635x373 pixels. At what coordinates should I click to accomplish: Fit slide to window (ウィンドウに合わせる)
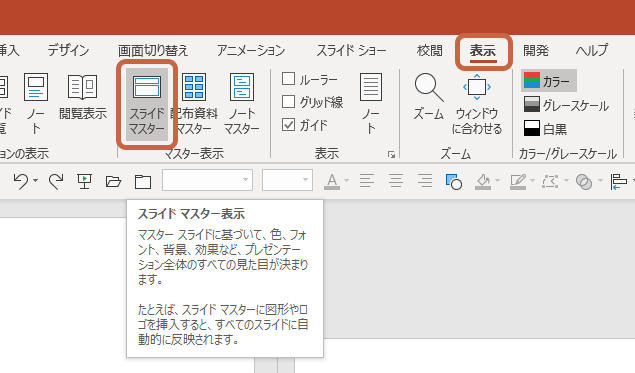pos(477,104)
